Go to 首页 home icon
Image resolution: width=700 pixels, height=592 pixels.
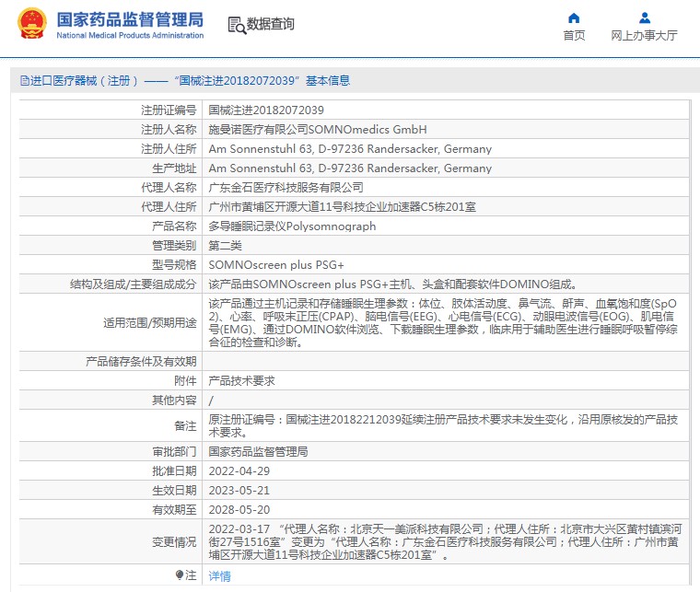click(574, 17)
